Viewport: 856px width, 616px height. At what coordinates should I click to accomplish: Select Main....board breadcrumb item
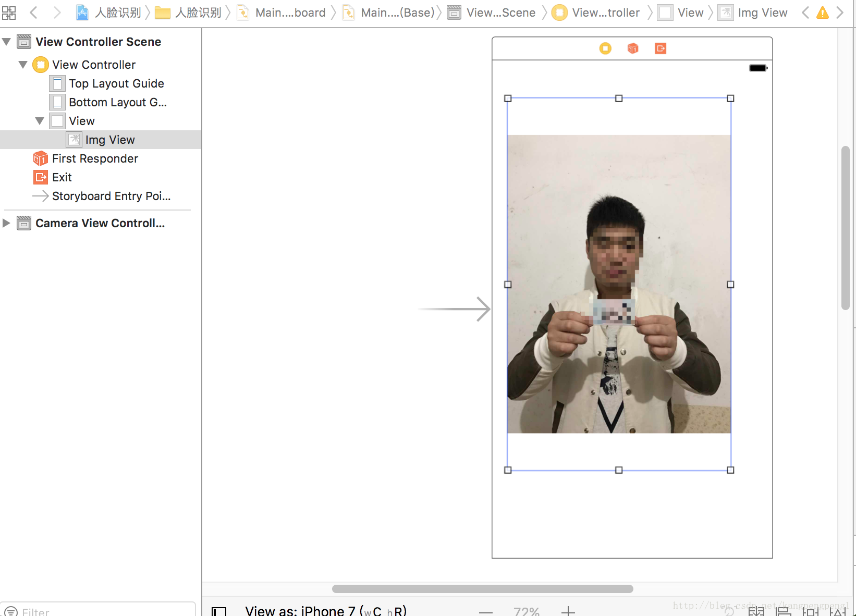[282, 13]
